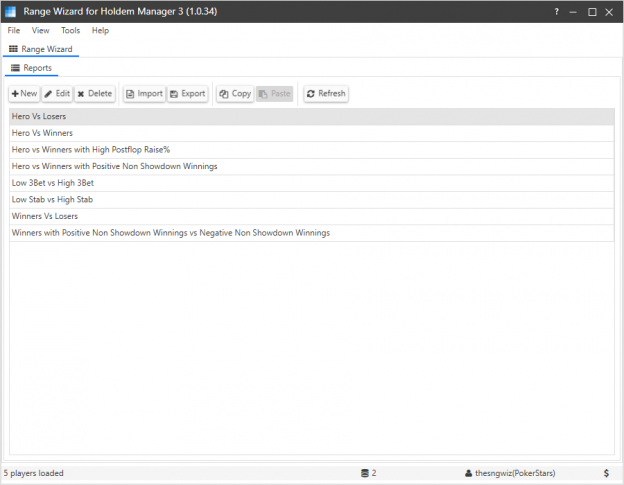
Task: Select Hero vs Winners with Positive Non Showdown Winnings
Action: [x=312, y=167]
